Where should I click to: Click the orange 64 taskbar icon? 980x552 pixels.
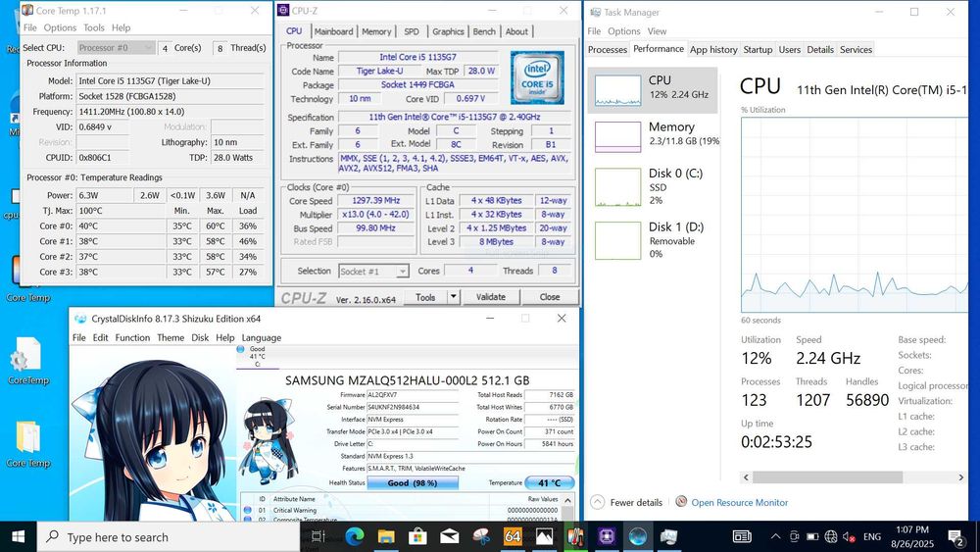(513, 536)
